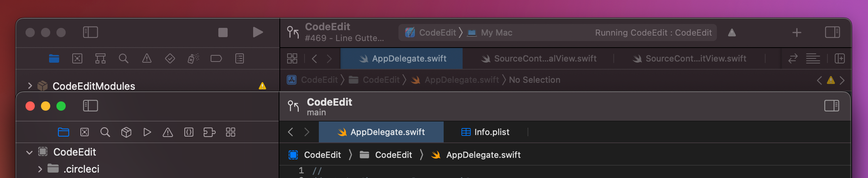Choose My Mac run destination
Image resolution: width=868 pixels, height=178 pixels.
(x=490, y=33)
